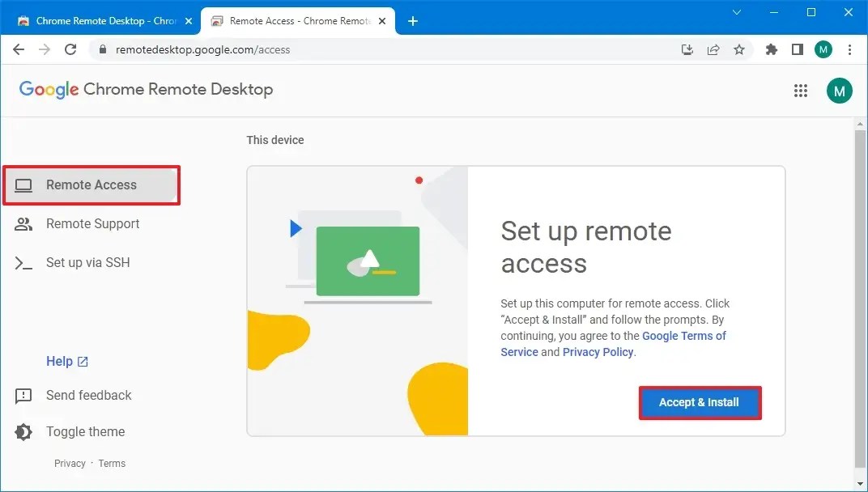Click the Send feedback icon
This screenshot has width=868, height=492.
tap(23, 396)
